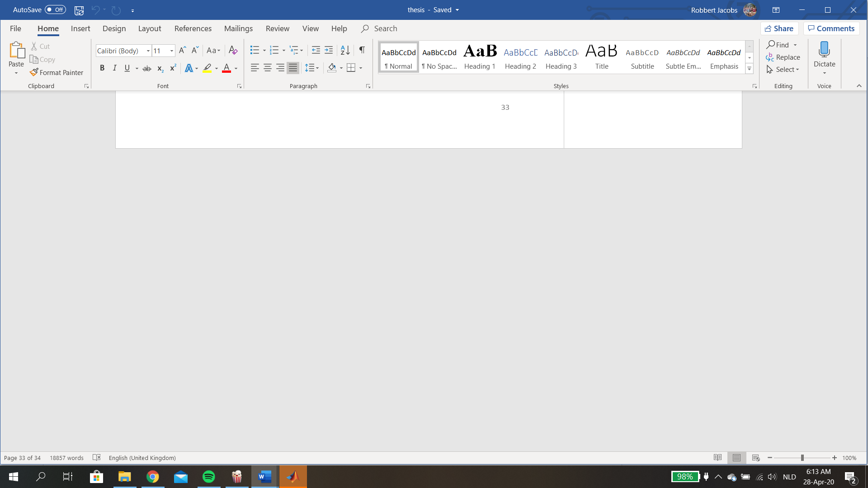Image resolution: width=868 pixels, height=488 pixels.
Task: Click the Increase Indent icon
Action: [x=329, y=50]
